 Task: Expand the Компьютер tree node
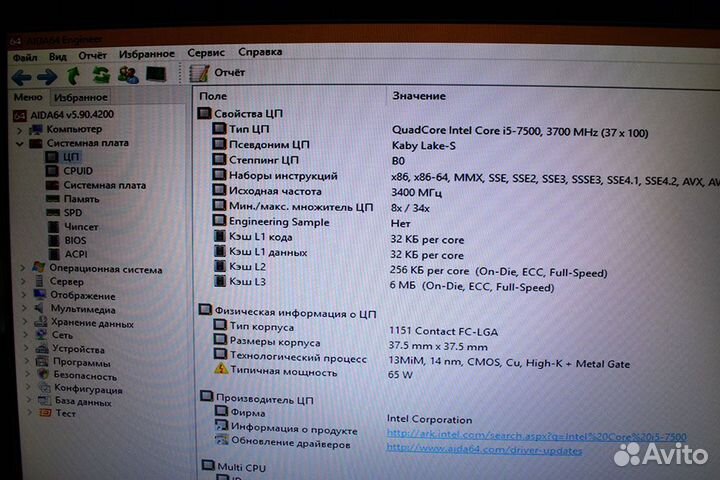tap(20, 131)
